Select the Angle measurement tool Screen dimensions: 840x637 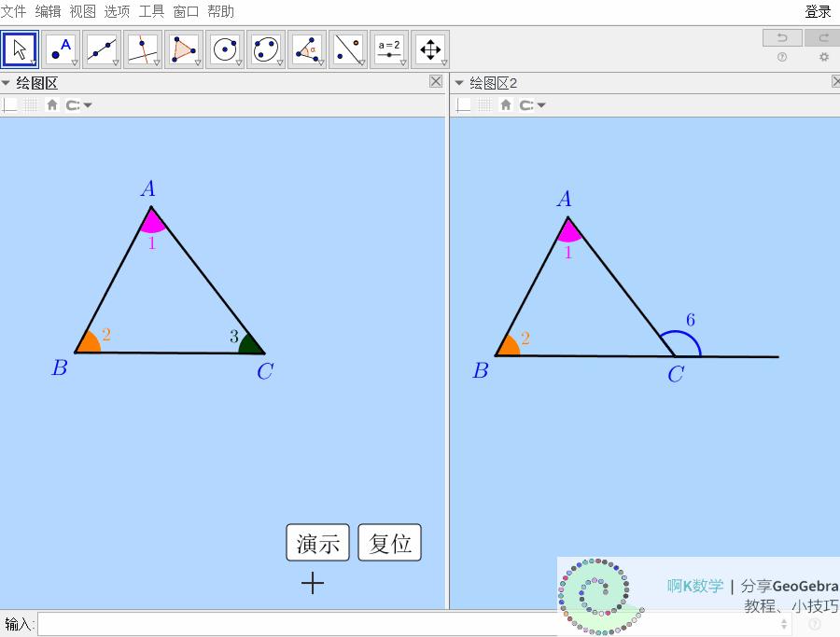pyautogui.click(x=307, y=49)
